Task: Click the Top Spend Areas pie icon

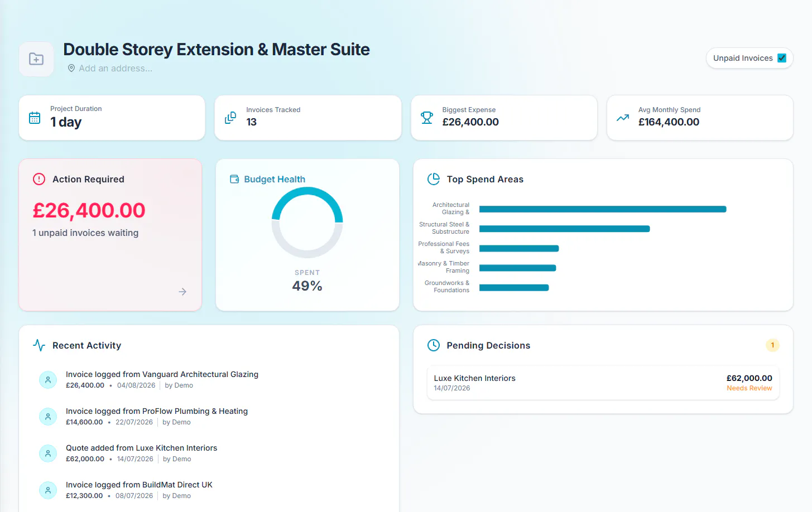Action: 434,179
